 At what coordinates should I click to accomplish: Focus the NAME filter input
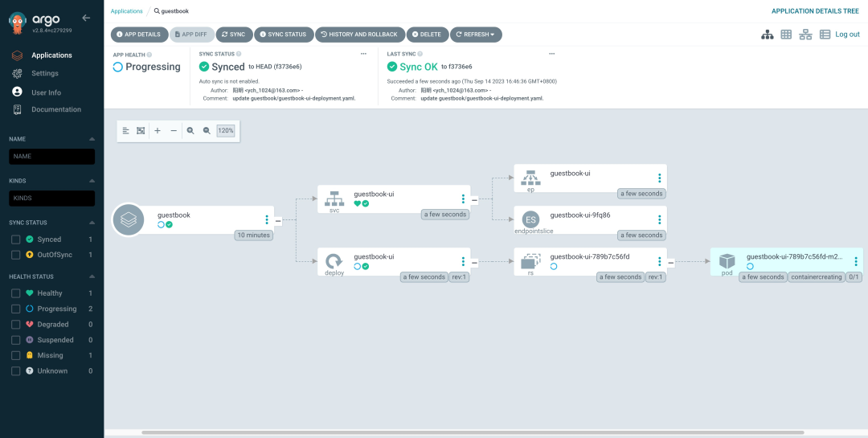(52, 157)
